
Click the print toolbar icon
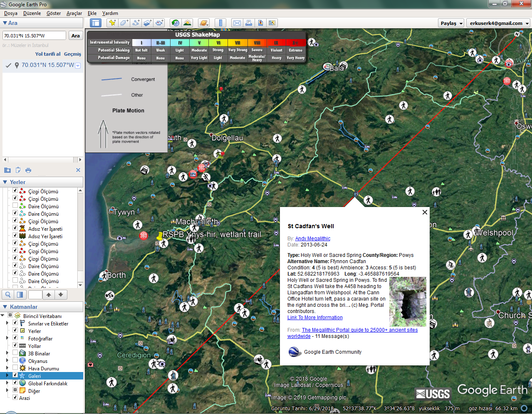(249, 23)
